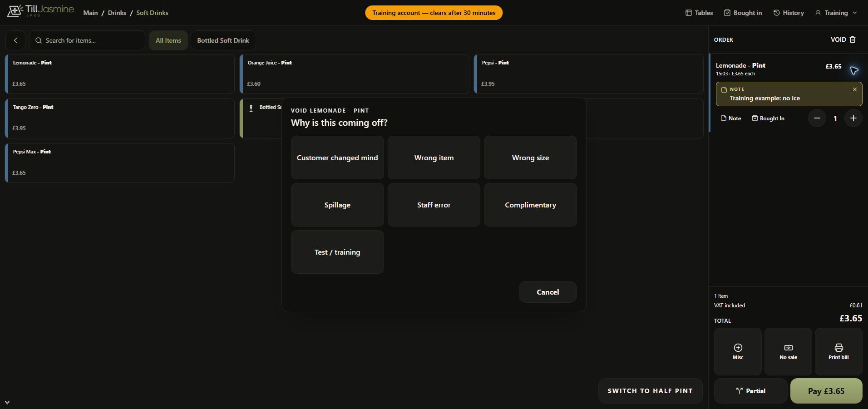Choose "Staff error" void reason

coord(434,205)
